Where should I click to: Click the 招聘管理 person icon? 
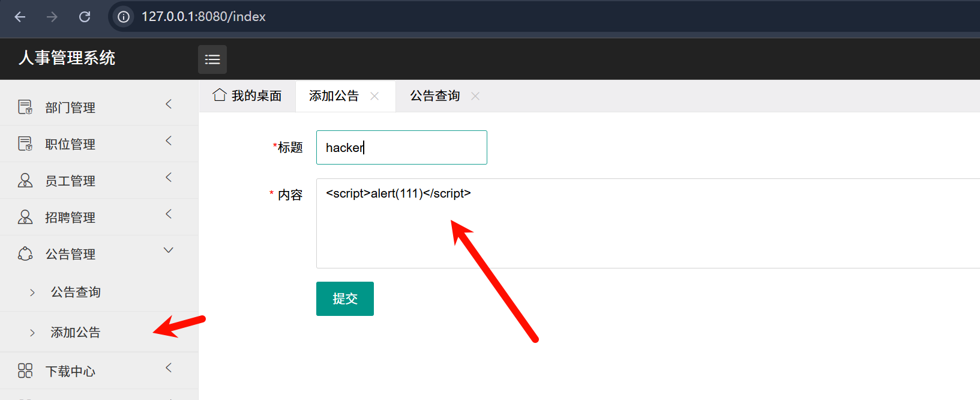[25, 217]
